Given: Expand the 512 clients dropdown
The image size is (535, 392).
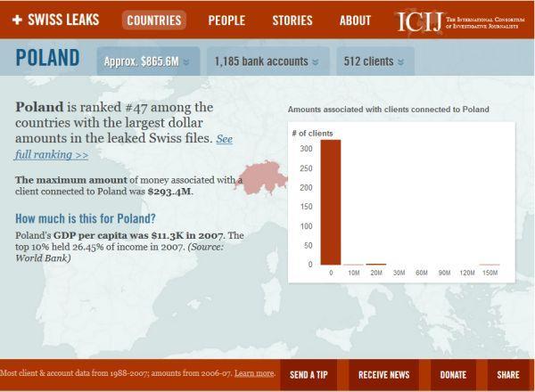Looking at the screenshot, I should point(373,61).
